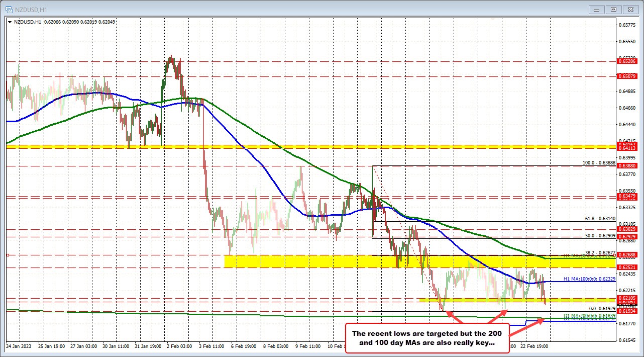Image resolution: width=644 pixels, height=357 pixels.
Task: Click the 0.61545 price scale value
Action: pos(628,340)
